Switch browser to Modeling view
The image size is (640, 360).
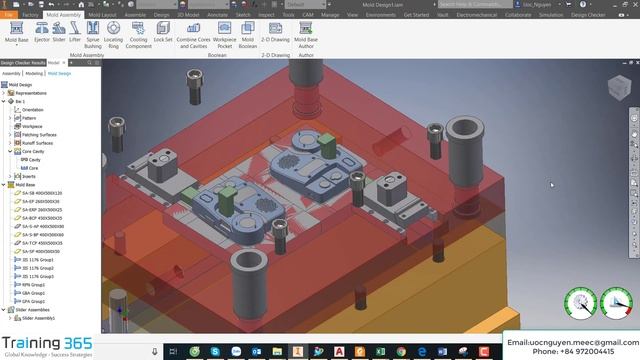point(34,73)
